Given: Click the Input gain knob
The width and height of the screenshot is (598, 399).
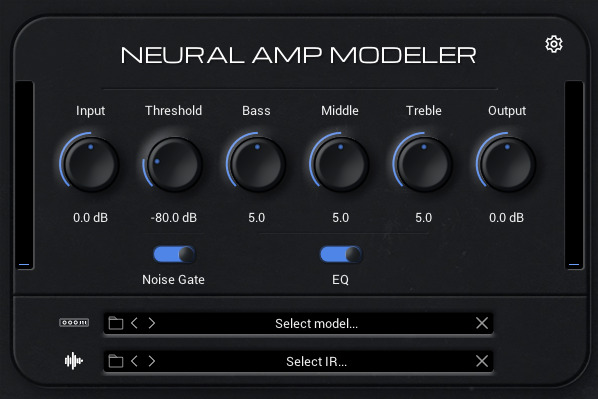Looking at the screenshot, I should coord(90,164).
